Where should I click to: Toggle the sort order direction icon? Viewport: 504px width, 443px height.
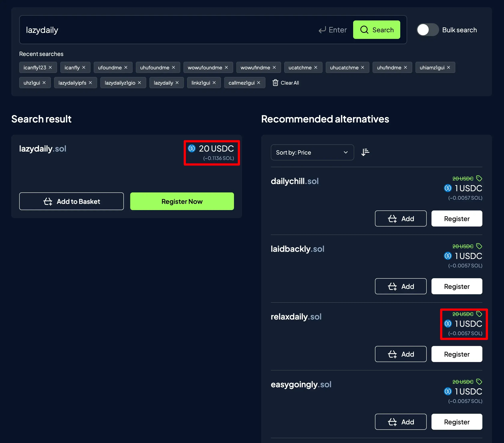[365, 152]
